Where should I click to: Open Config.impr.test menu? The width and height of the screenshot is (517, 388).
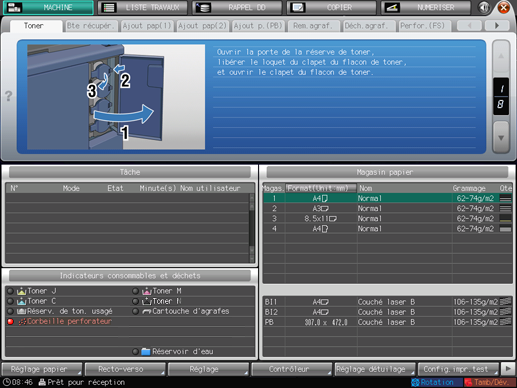point(458,369)
